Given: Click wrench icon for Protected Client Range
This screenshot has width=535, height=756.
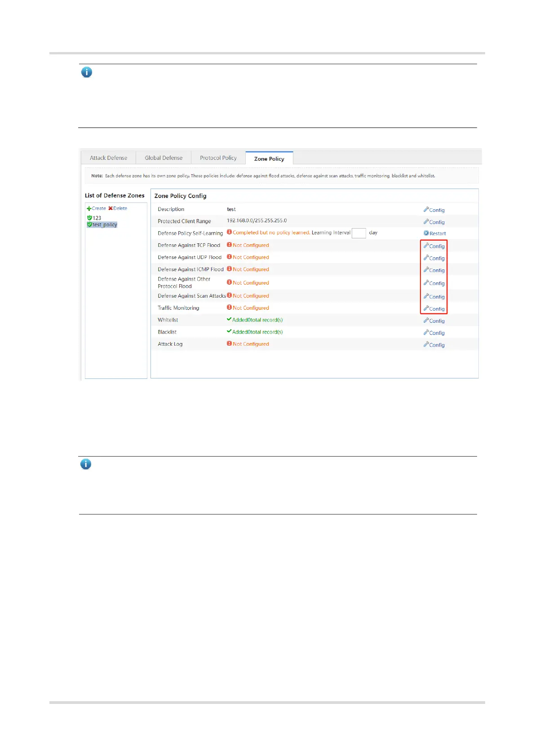Looking at the screenshot, I should (x=426, y=222).
